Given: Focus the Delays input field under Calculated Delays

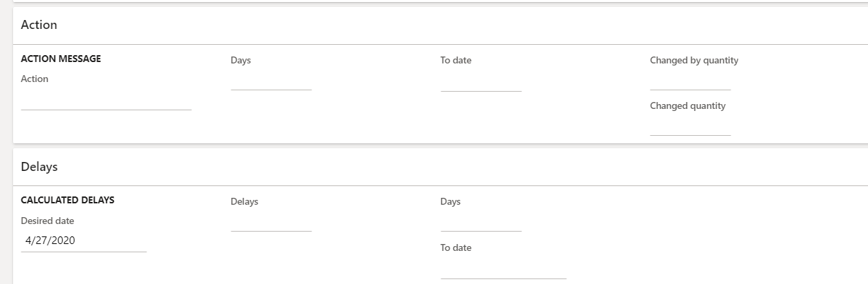Looking at the screenshot, I should click(x=271, y=223).
